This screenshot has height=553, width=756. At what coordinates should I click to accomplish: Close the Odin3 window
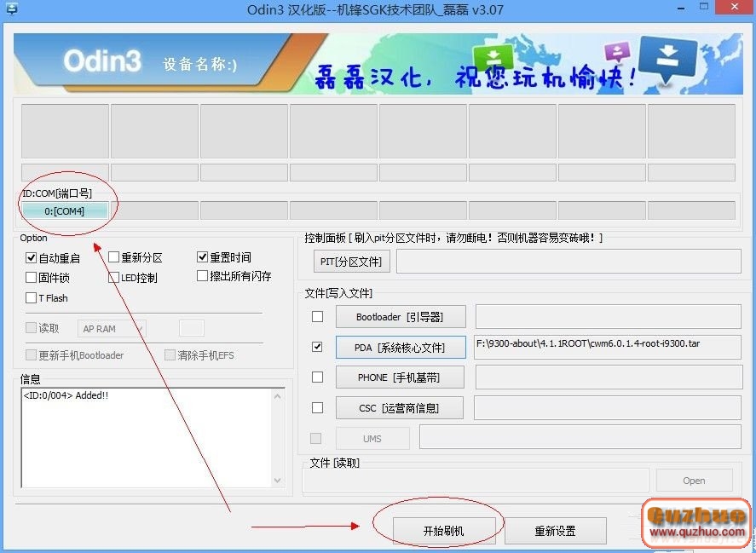(735, 7)
